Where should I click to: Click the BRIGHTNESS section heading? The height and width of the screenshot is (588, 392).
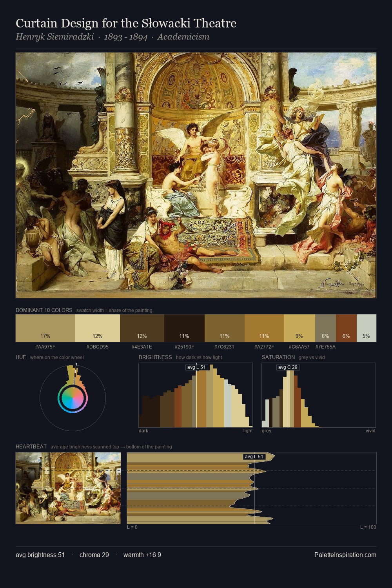[x=155, y=357]
